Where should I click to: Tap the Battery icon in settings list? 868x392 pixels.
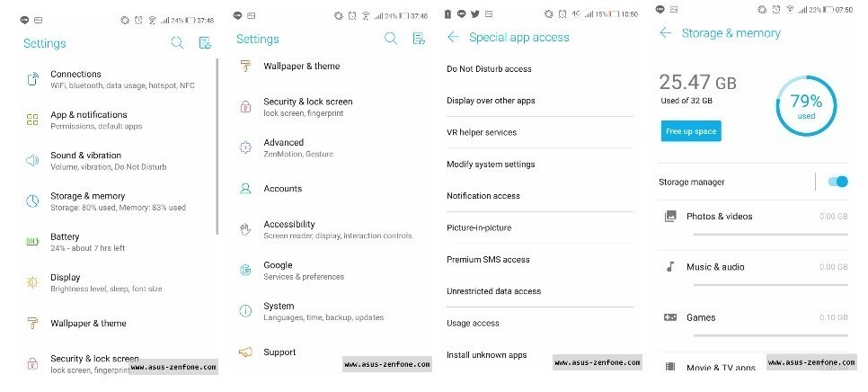point(32,241)
